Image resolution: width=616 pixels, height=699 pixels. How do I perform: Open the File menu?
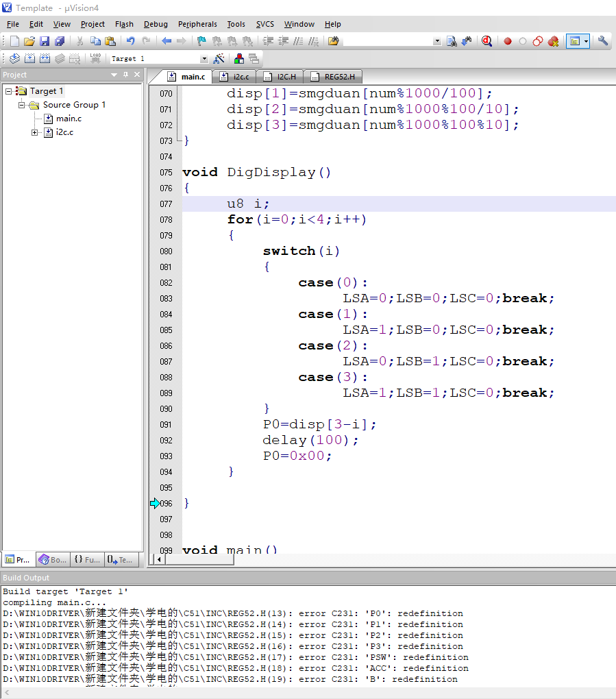point(13,24)
